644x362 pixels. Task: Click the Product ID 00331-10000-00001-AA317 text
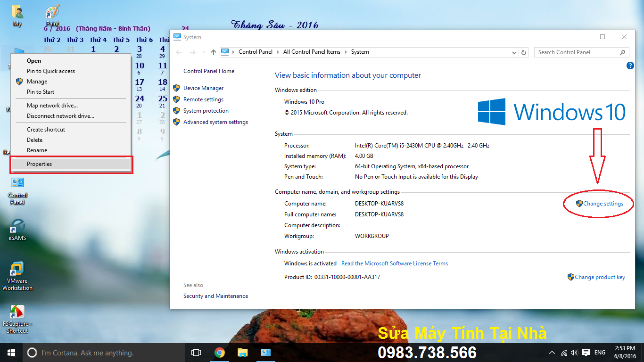pyautogui.click(x=332, y=277)
